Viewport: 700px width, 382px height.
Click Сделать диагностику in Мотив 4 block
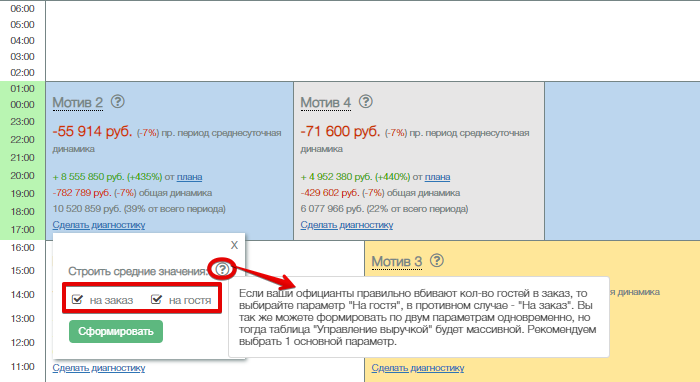click(346, 225)
